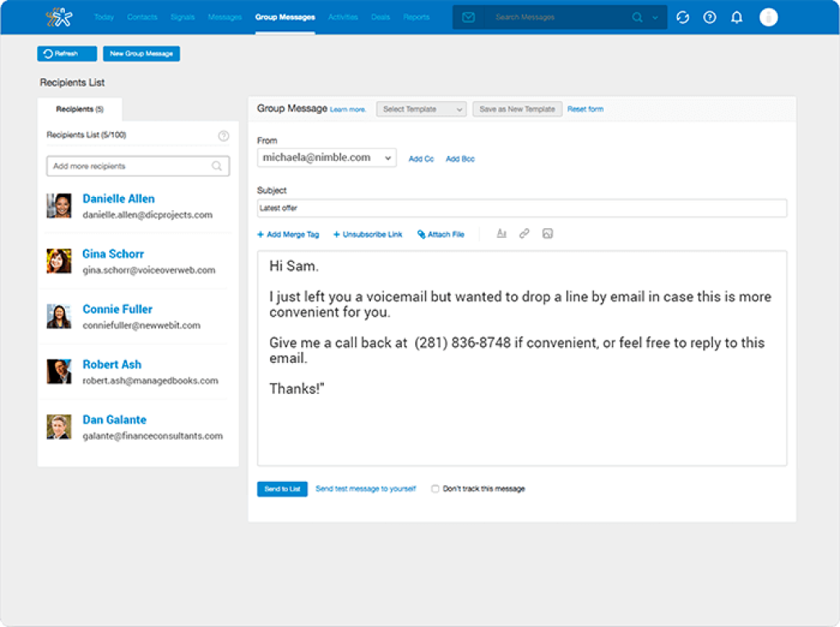The image size is (840, 627).
Task: Click the insert image icon
Action: click(547, 234)
